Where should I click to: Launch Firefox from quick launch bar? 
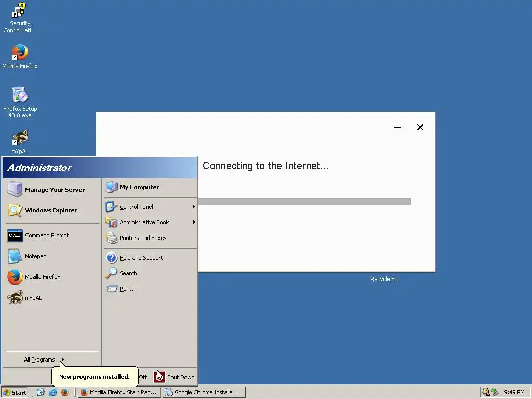(x=65, y=392)
